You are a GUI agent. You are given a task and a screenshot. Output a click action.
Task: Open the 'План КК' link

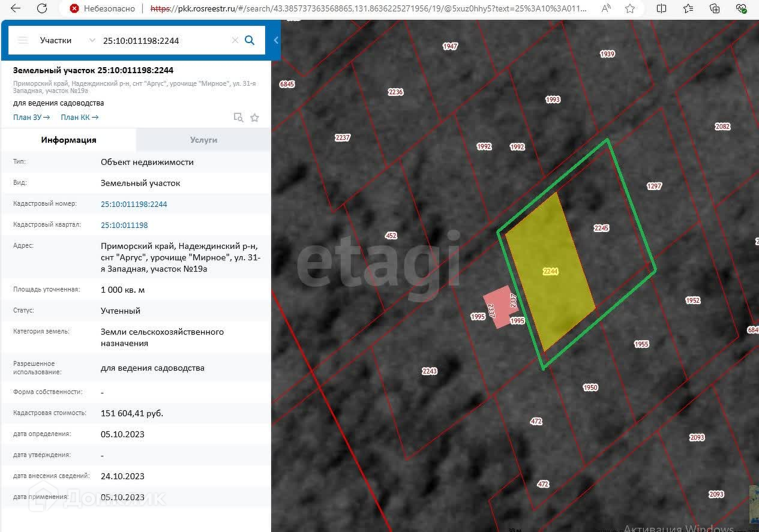pyautogui.click(x=80, y=118)
